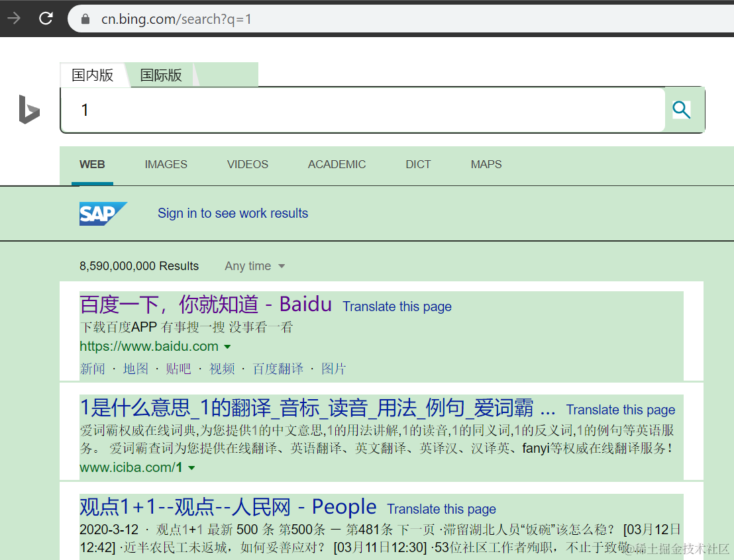Open Baidu 地图 sublink
The height and width of the screenshot is (560, 734).
tap(135, 369)
